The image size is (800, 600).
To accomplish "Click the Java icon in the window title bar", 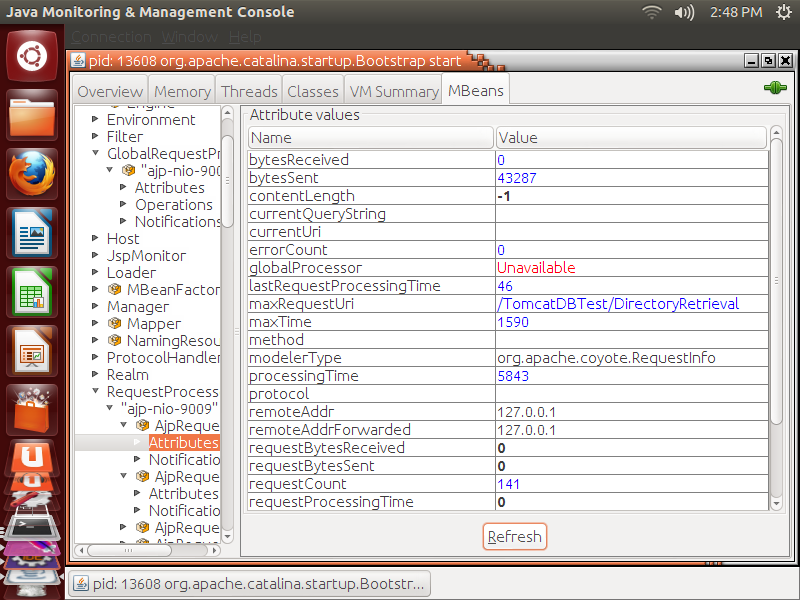I will [78, 61].
